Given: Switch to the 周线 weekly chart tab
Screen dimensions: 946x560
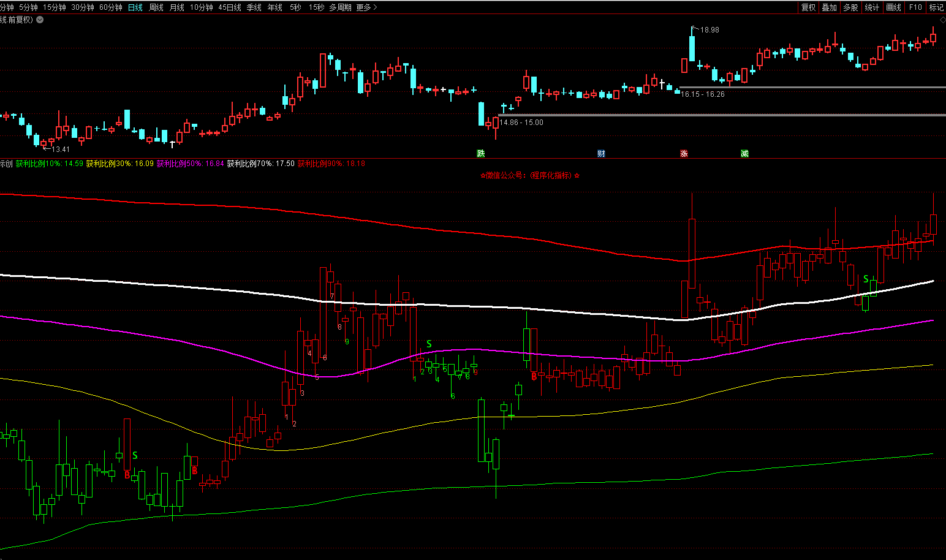Looking at the screenshot, I should 156,7.
